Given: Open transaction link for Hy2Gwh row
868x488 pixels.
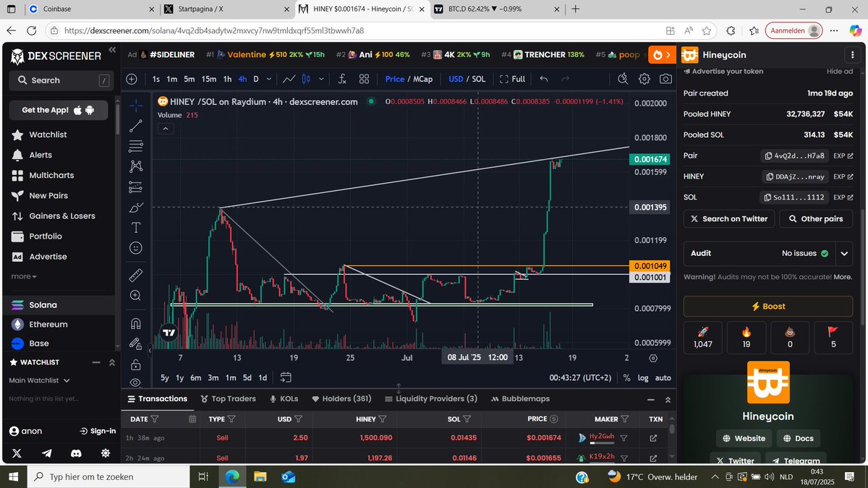Looking at the screenshot, I should tap(654, 437).
